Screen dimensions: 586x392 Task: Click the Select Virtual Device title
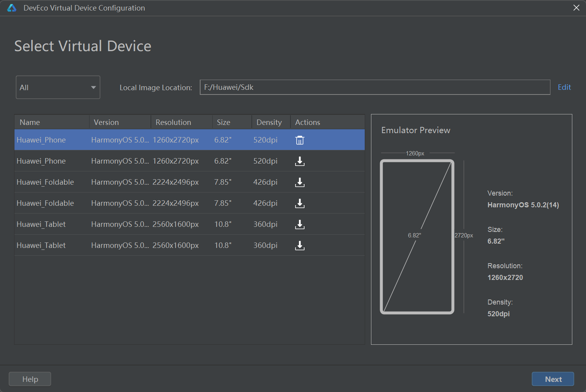pos(83,46)
